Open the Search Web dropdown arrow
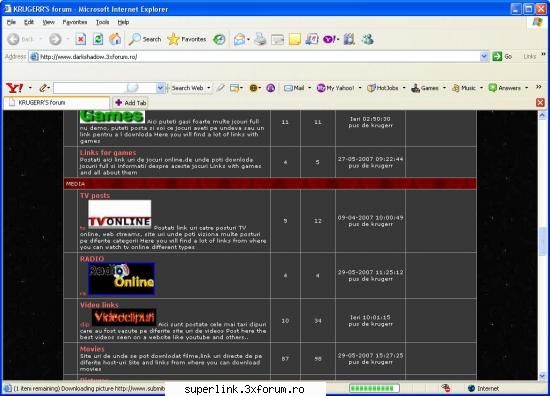Screen dimensions: 550x396 tap(209, 88)
